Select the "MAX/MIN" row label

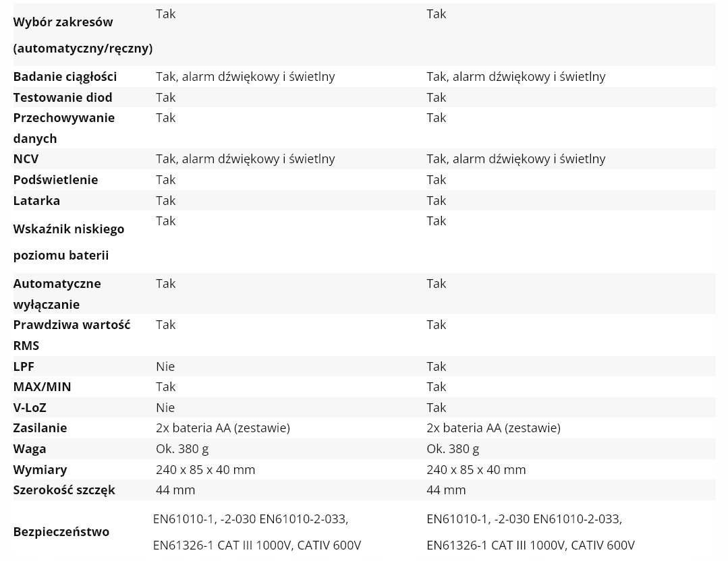click(x=42, y=387)
